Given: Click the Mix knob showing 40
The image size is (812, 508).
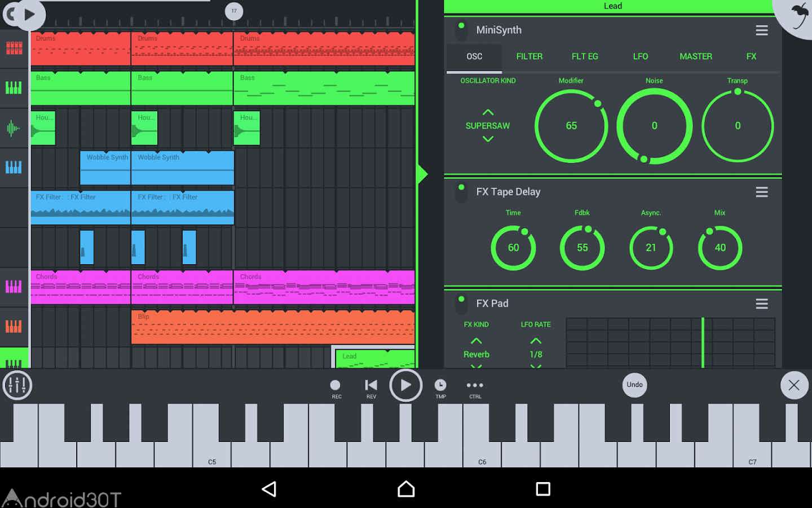Looking at the screenshot, I should [720, 248].
